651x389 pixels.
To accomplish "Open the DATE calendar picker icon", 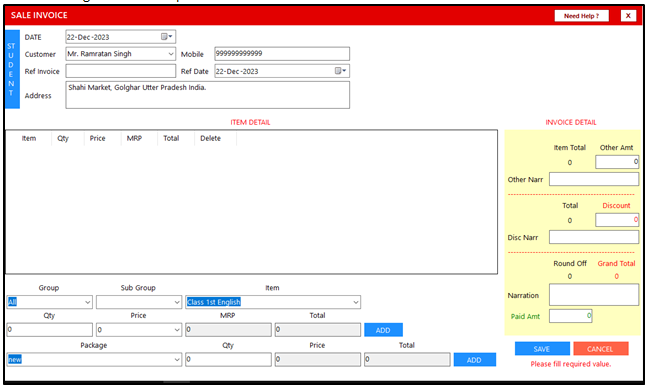I will point(166,37).
